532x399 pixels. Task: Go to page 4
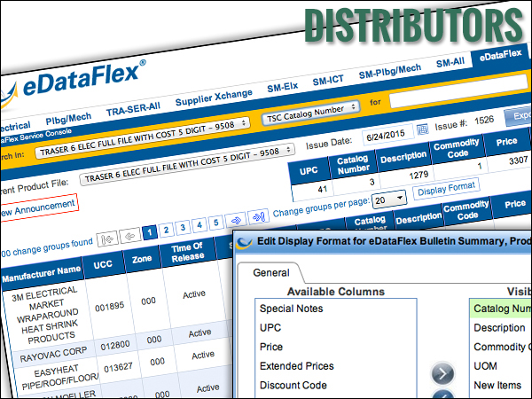(199, 224)
